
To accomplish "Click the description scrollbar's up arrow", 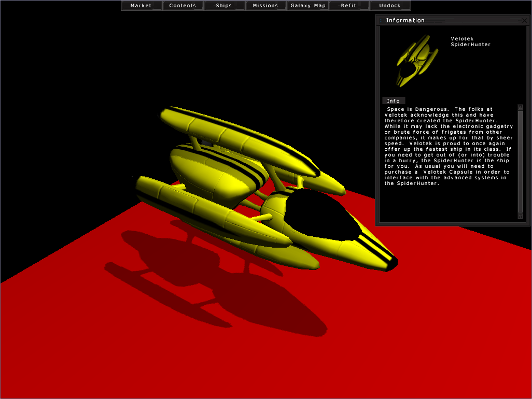I will [520, 107].
